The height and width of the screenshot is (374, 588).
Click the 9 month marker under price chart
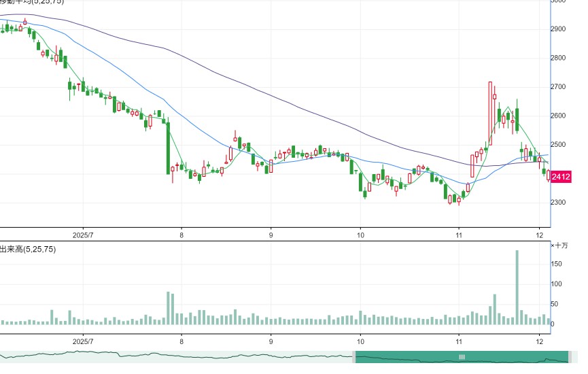271,235
